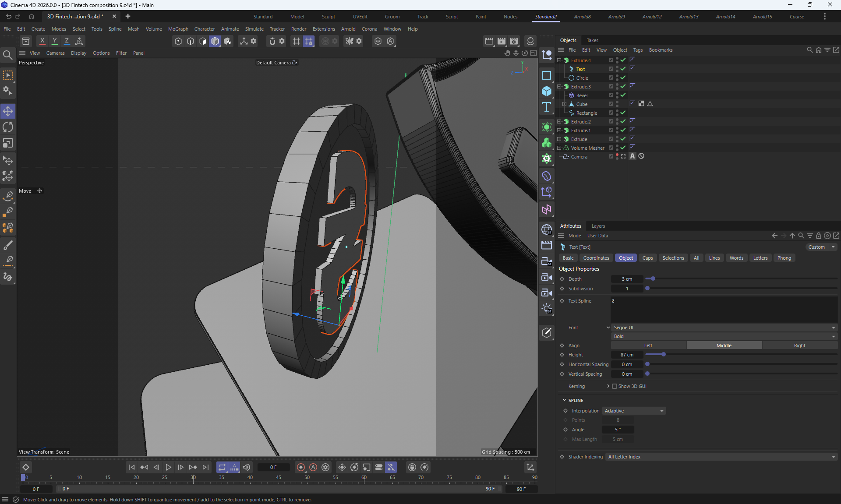Open the Interpolation Adaptive dropdown
This screenshot has width=841, height=504.
pos(634,411)
